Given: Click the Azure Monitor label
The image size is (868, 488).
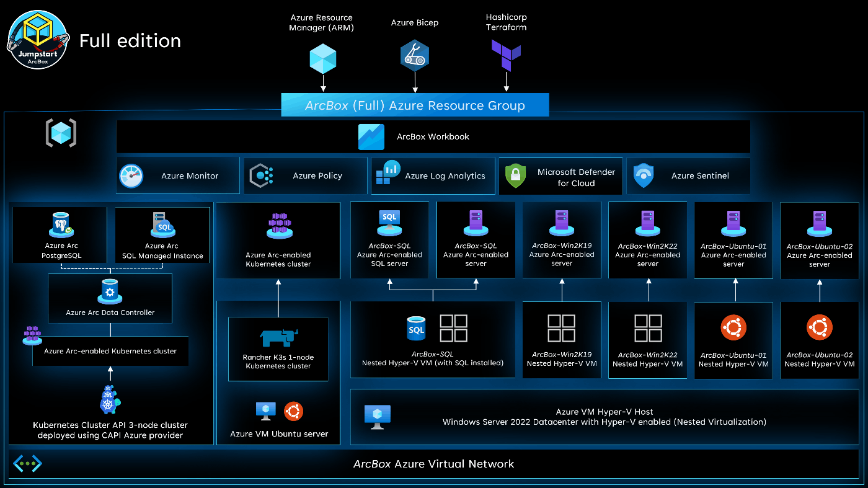Looking at the screenshot, I should 190,176.
